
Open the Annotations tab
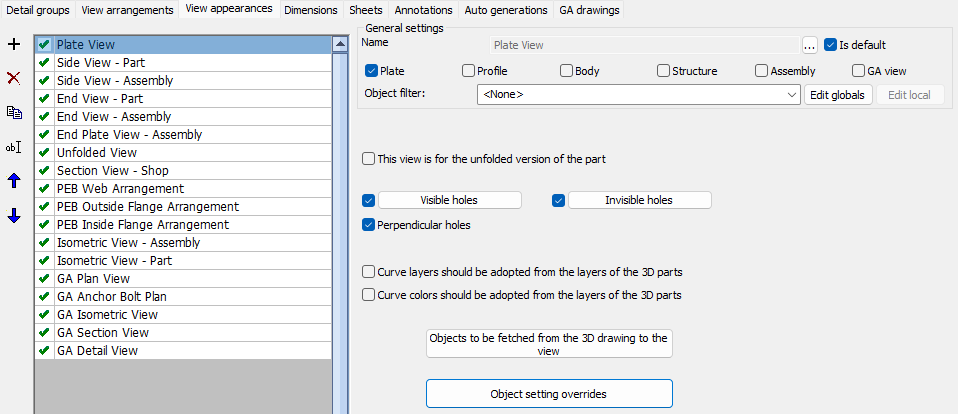pos(423,10)
